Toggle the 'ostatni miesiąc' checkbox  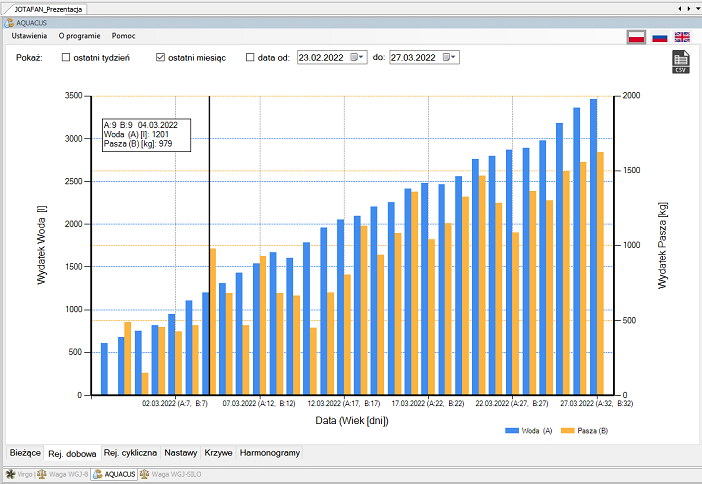point(161,58)
